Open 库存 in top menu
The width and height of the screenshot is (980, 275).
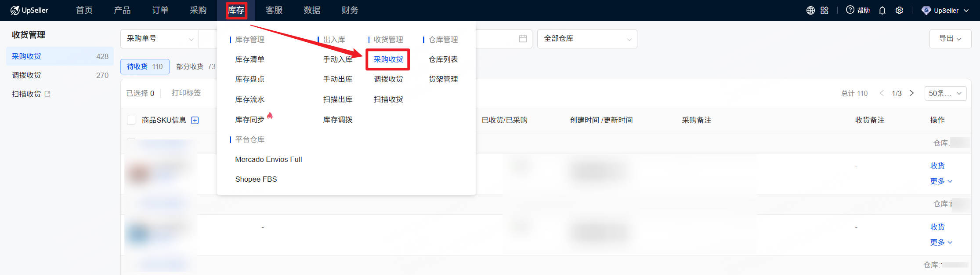(236, 10)
